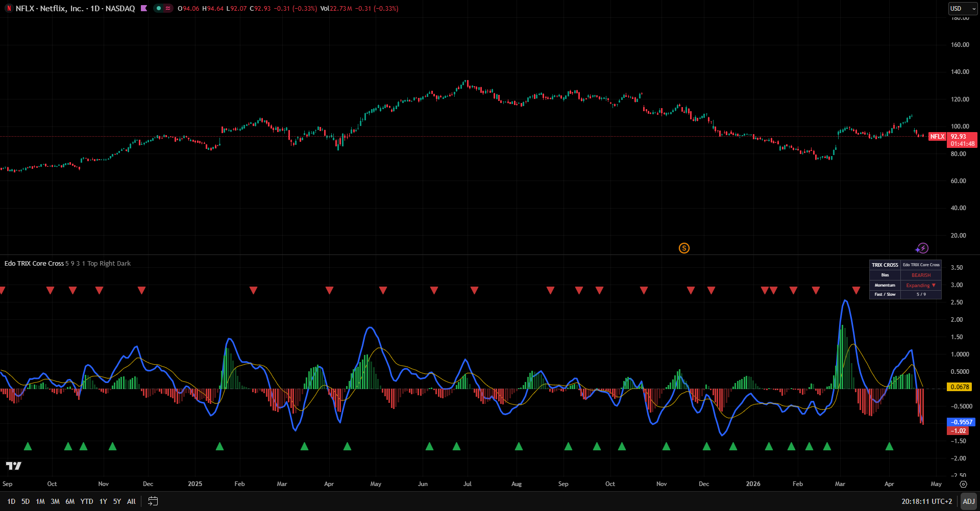Screen dimensions: 980x511
Task: Click the 2025 label on the time axis
Action: click(x=195, y=484)
